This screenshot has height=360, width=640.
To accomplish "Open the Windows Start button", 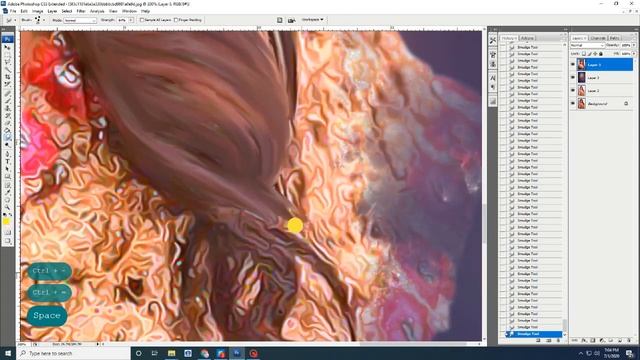I will click(x=8, y=353).
